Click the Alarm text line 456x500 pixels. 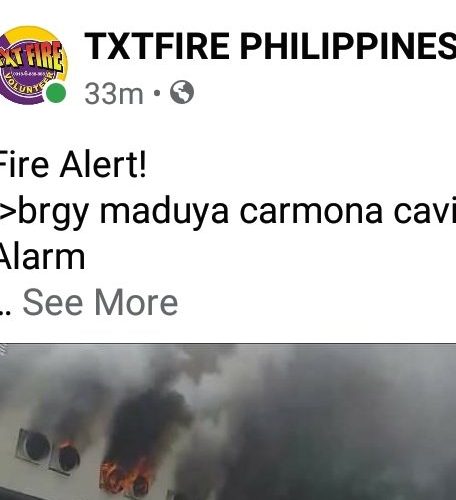click(x=42, y=257)
